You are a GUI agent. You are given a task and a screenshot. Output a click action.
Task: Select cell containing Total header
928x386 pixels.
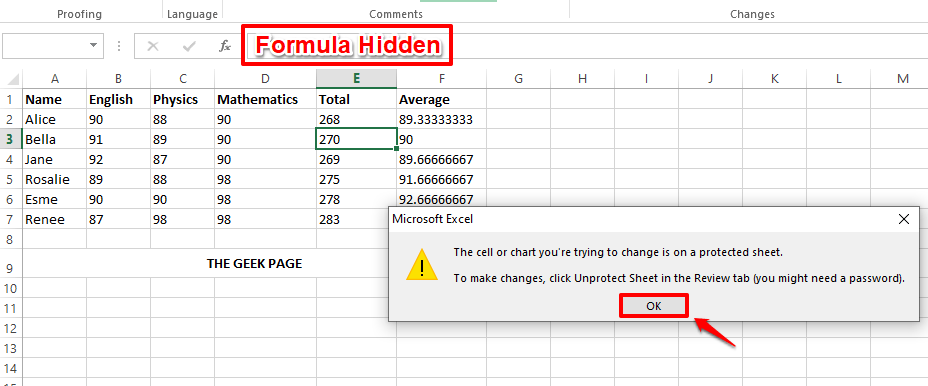[x=356, y=99]
